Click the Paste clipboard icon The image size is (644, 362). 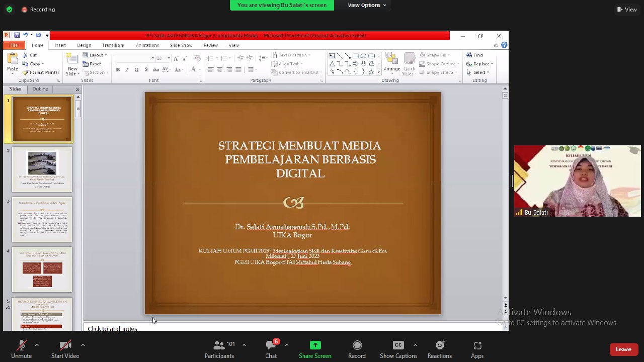(13, 59)
